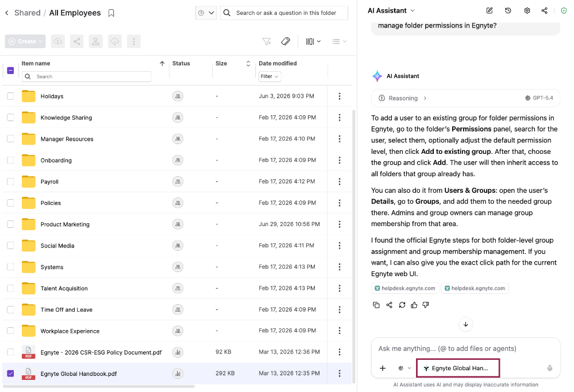Click the share icon in file toolbar
The height and width of the screenshot is (392, 574).
[x=77, y=41]
